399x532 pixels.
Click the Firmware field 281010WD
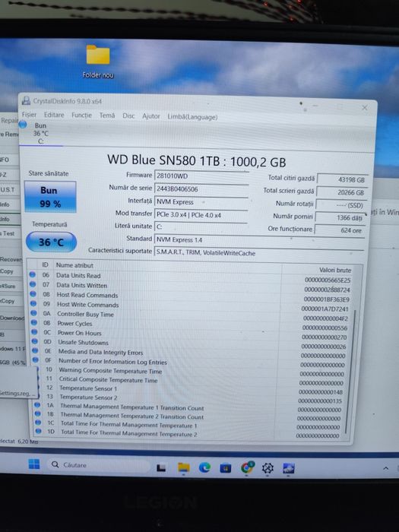click(x=201, y=176)
